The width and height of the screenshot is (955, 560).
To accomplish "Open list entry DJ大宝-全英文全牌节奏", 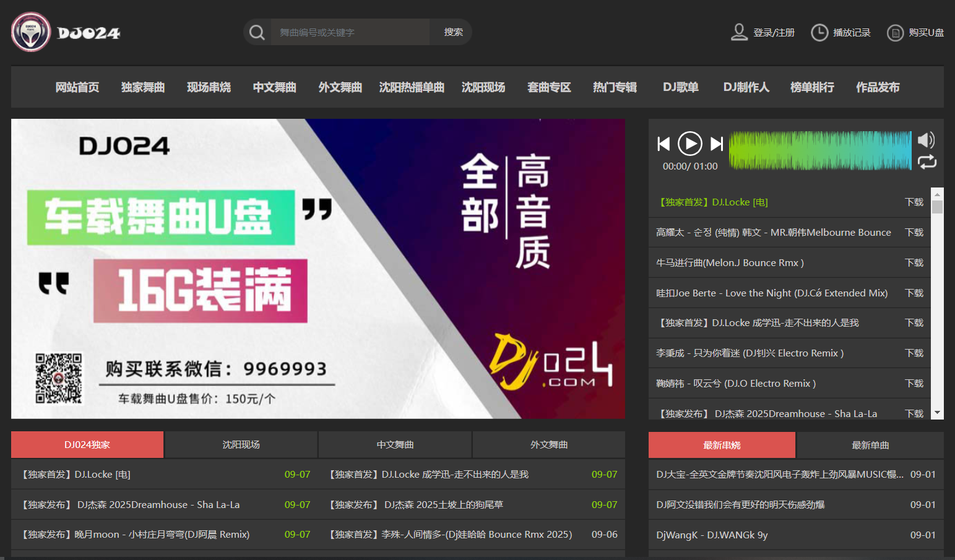I will coord(780,475).
